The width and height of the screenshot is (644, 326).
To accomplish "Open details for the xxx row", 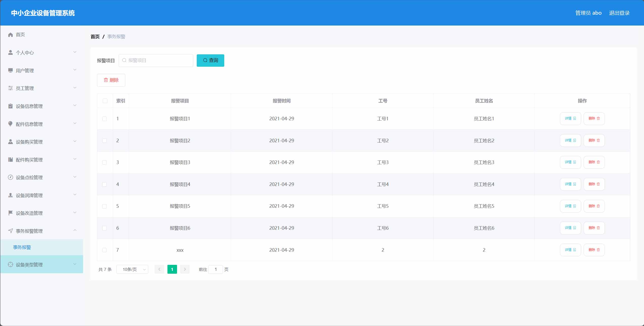I will [x=570, y=250].
